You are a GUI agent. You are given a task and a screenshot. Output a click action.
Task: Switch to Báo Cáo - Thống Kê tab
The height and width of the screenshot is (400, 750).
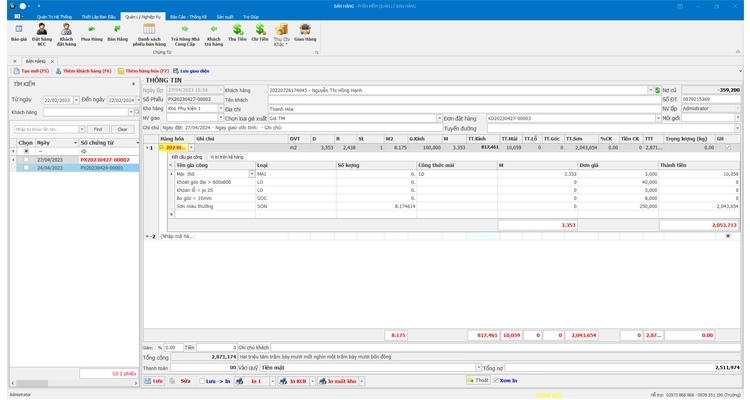pyautogui.click(x=185, y=17)
